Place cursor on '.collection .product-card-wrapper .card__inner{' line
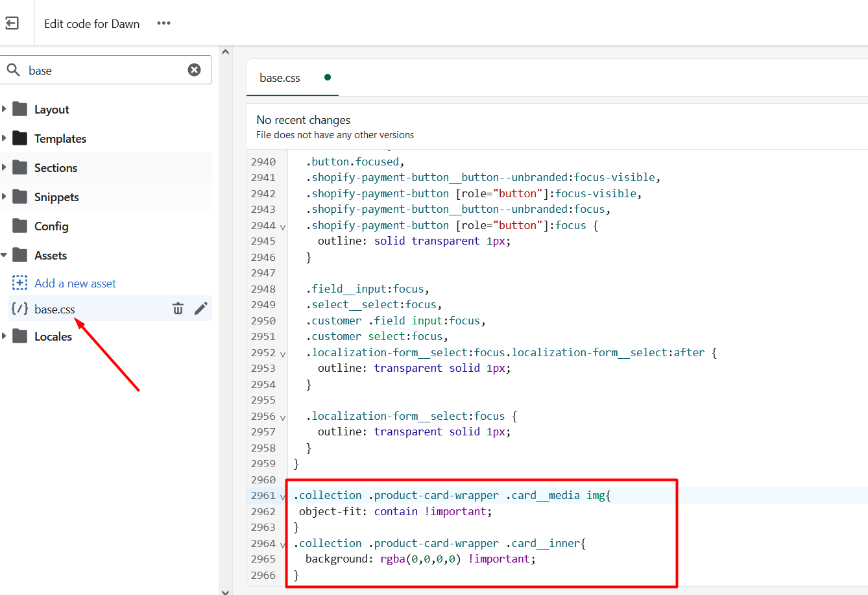This screenshot has height=595, width=868. point(439,543)
